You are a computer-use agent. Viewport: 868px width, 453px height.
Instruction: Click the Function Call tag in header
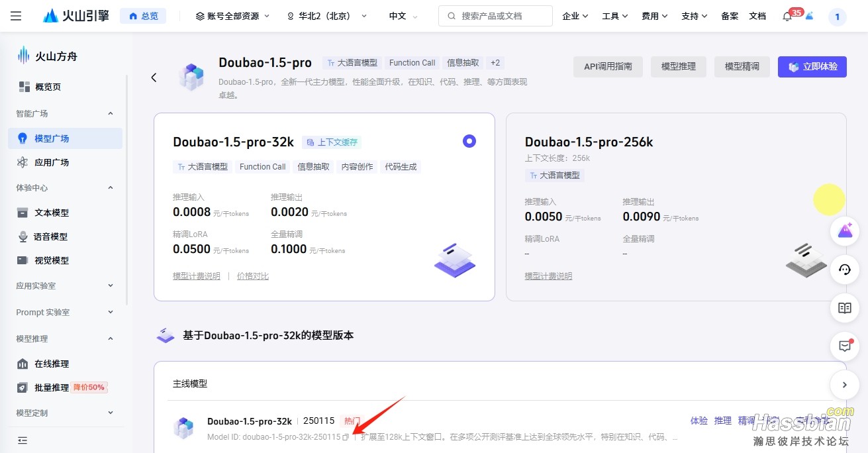412,63
